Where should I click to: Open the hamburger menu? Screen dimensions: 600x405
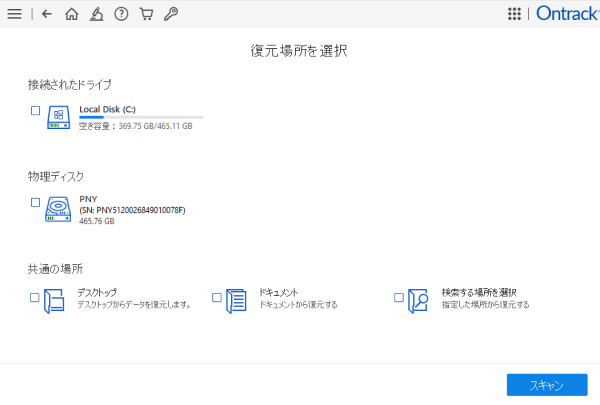point(14,14)
